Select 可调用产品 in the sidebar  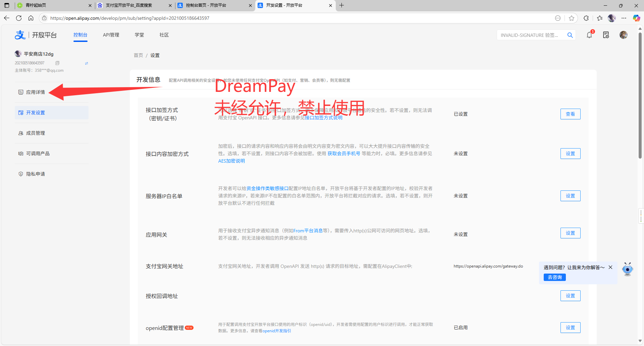(x=37, y=153)
